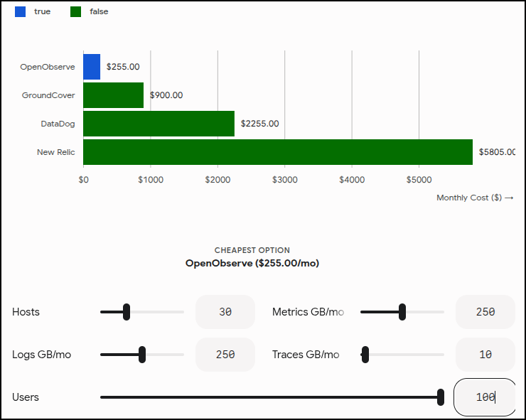Click the 'false' legend text
This screenshot has width=526, height=420.
[99, 11]
